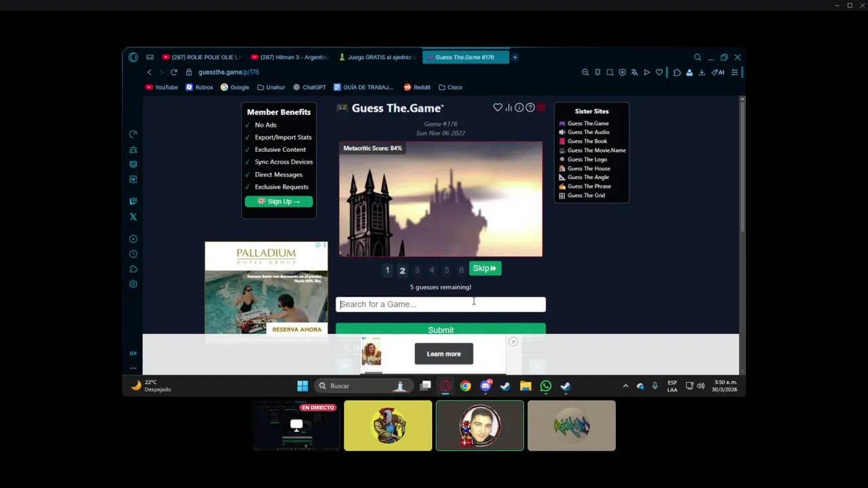The image size is (868, 488).
Task: Click the heart icon beside Guess The.Game title
Action: tap(498, 108)
